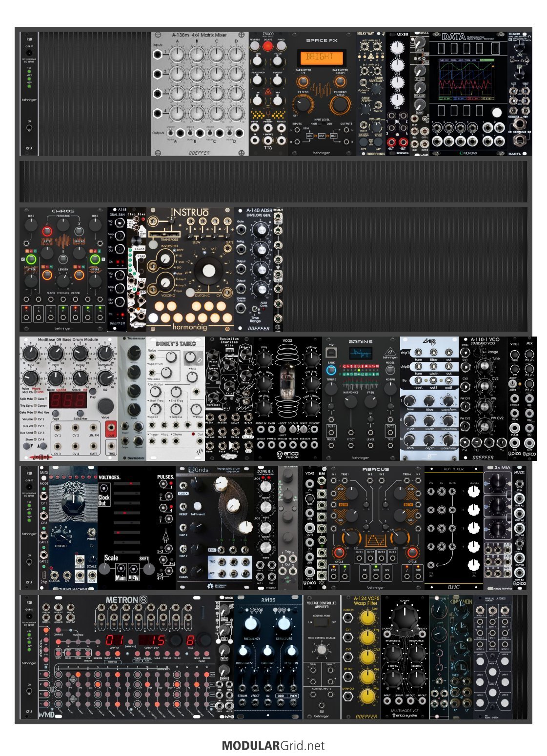Viewport: 547px width, 756px height.
Task: Toggle the A-140 Time Range switch
Action: (255, 309)
